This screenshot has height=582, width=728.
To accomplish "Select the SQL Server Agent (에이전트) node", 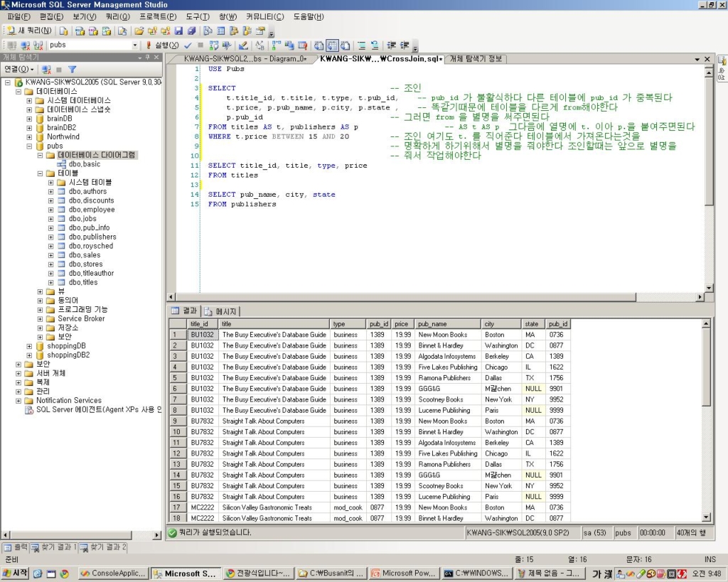I will coord(98,409).
